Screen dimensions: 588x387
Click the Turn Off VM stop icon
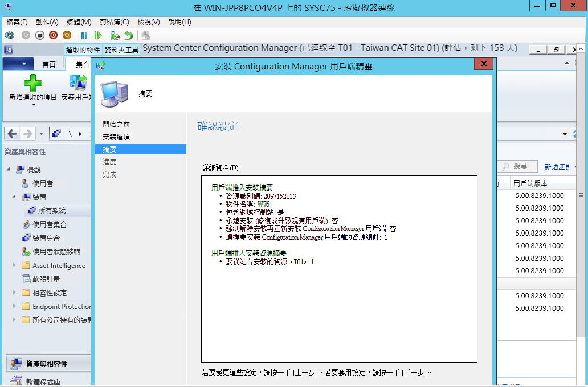(39, 35)
